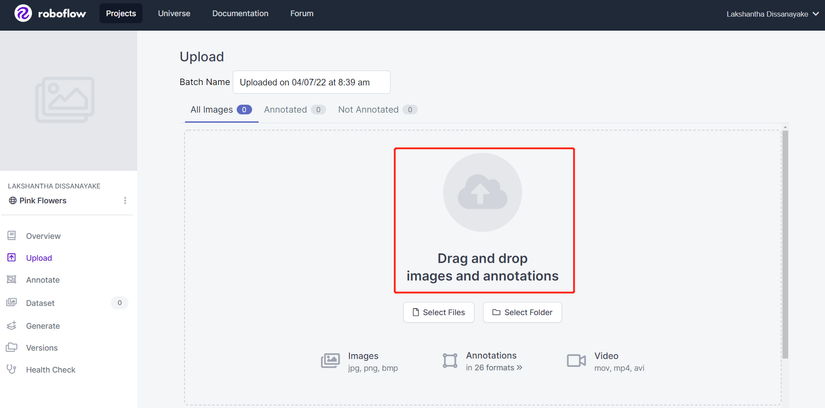Open the Versions section

pos(42,348)
